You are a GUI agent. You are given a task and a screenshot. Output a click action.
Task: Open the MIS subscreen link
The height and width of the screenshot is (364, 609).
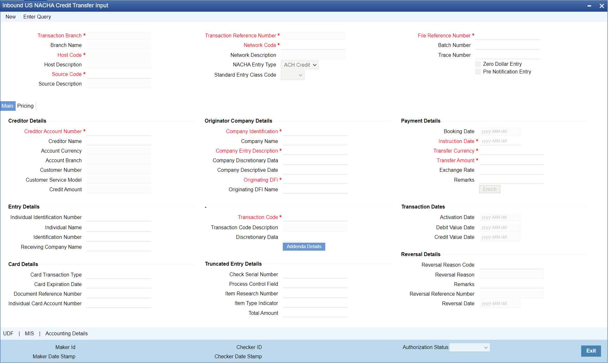29,334
